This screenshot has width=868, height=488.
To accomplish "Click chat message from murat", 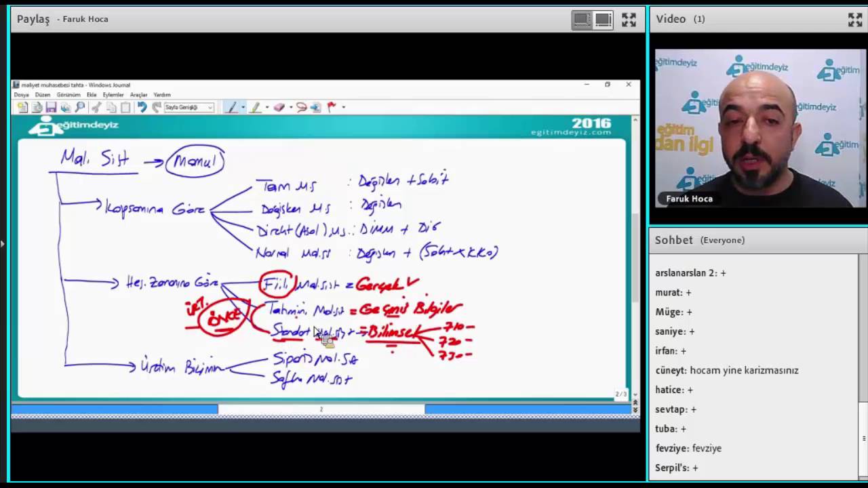I will pyautogui.click(x=673, y=293).
